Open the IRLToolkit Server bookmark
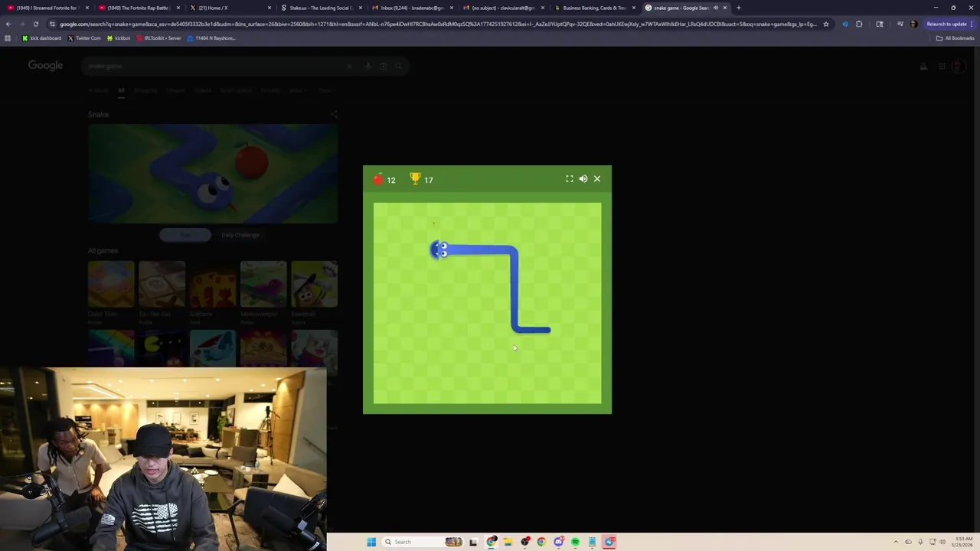980x551 pixels. point(158,38)
